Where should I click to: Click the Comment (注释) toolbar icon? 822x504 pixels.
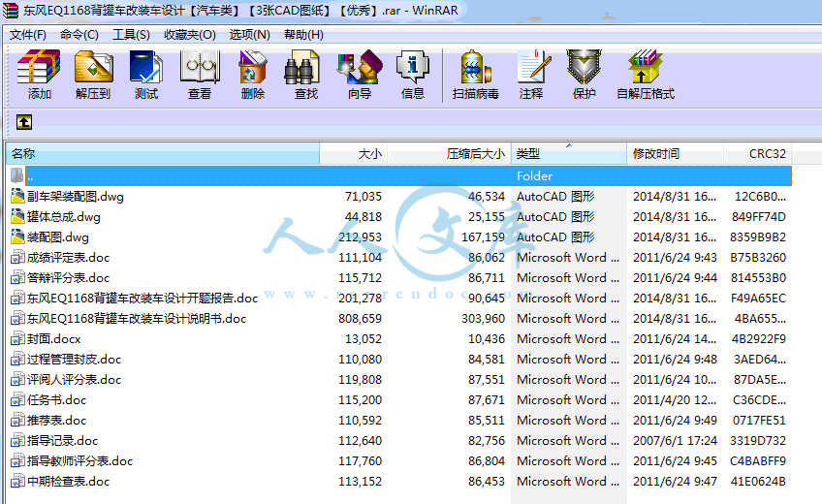pyautogui.click(x=531, y=75)
